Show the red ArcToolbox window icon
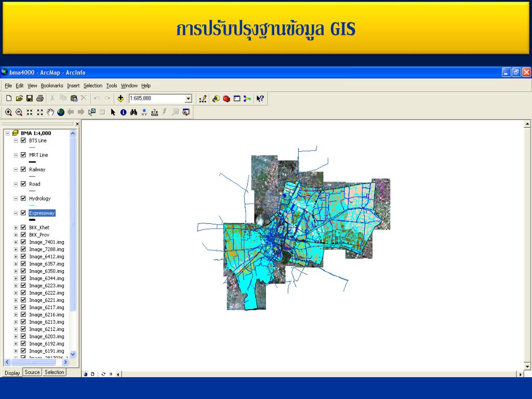This screenshot has height=399, width=532. [x=227, y=99]
